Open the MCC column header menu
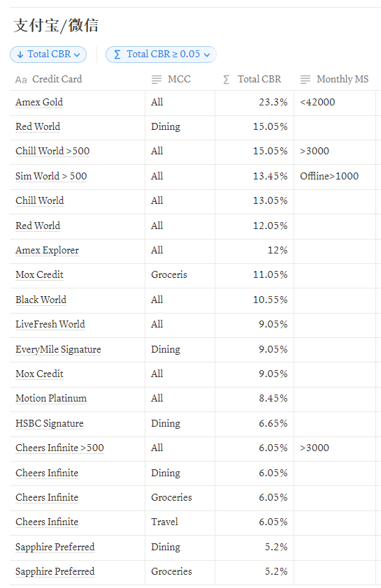This screenshot has width=381, height=588. click(x=180, y=79)
